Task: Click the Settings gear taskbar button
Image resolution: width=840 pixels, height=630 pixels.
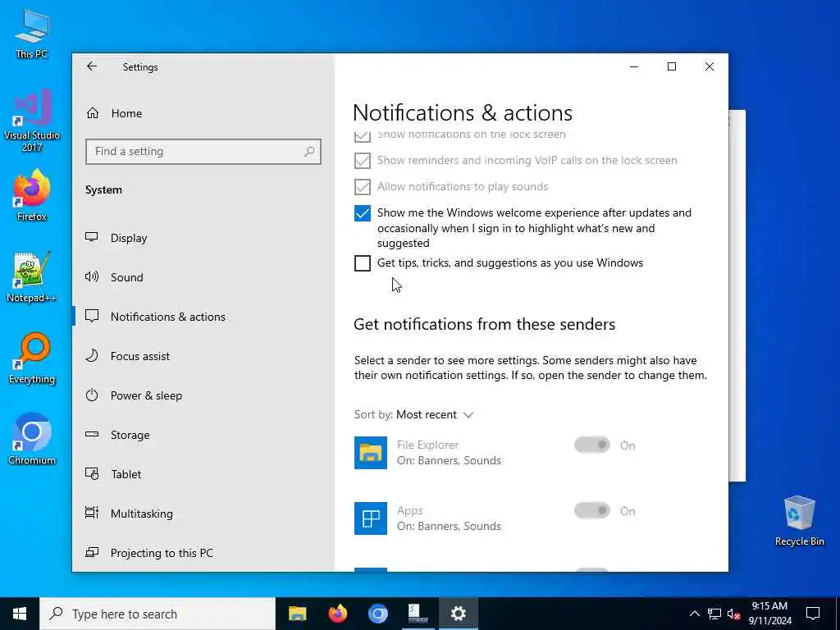Action: (x=458, y=614)
